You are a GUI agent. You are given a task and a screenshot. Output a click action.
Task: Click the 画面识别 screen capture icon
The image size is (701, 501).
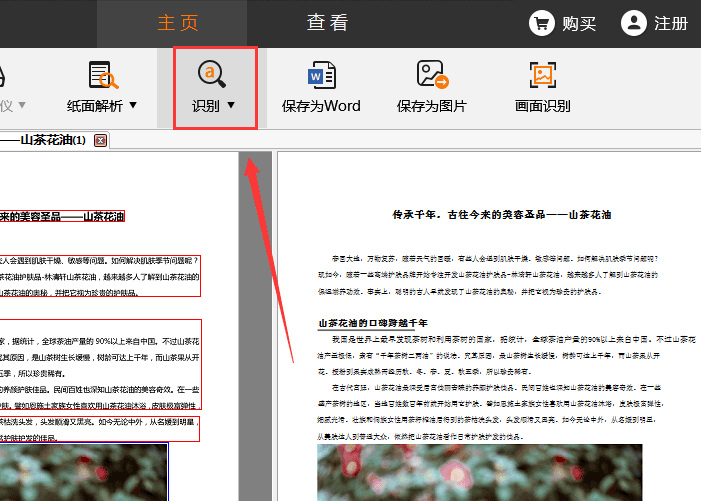(x=543, y=75)
